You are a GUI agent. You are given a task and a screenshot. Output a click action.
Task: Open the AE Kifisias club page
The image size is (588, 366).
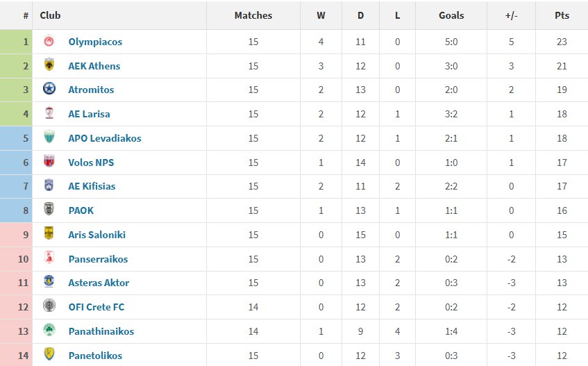tap(92, 186)
